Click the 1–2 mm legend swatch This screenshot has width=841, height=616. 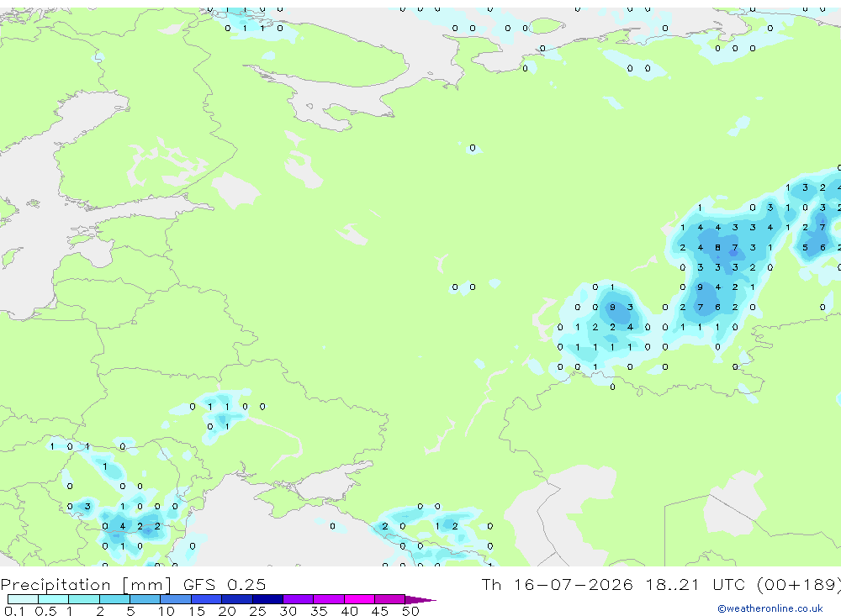pos(84,599)
